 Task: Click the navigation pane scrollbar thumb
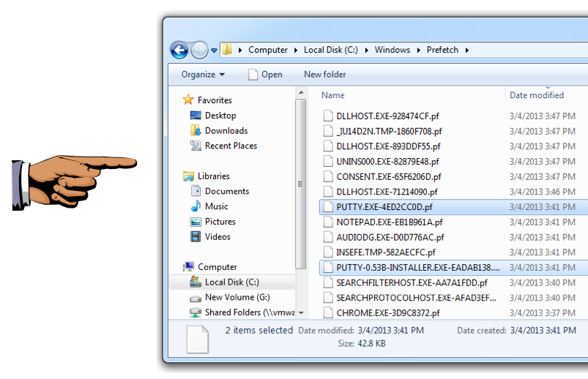pos(301,184)
